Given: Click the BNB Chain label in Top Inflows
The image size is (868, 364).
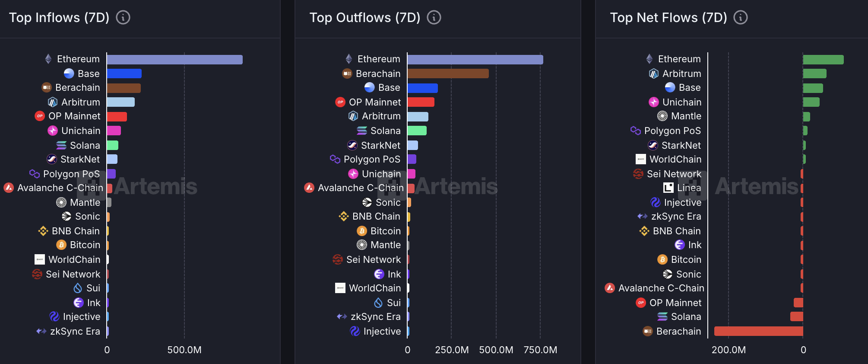Looking at the screenshot, I should click(76, 231).
